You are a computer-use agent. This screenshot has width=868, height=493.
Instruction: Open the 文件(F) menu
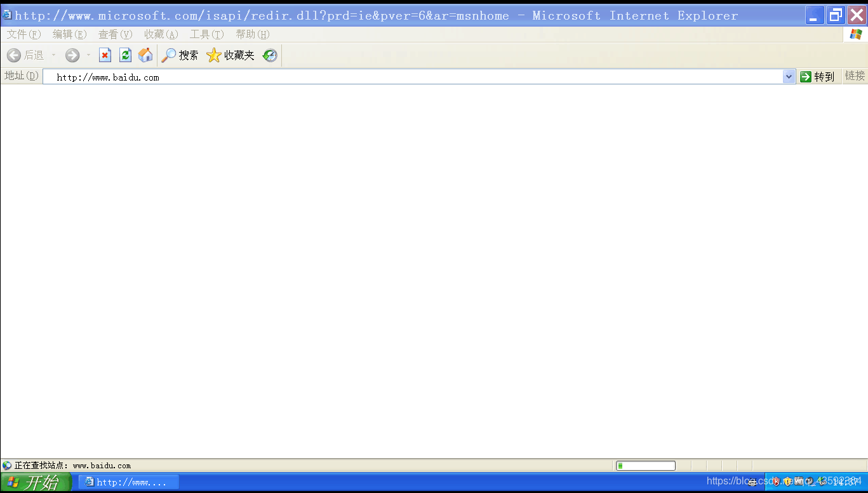click(24, 34)
